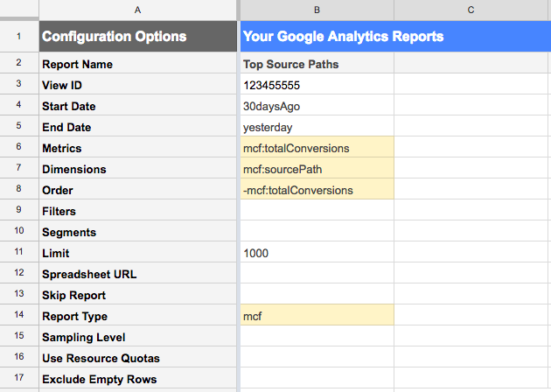Select the Limit value cell 1000
551x392 pixels.
pyautogui.click(x=316, y=253)
